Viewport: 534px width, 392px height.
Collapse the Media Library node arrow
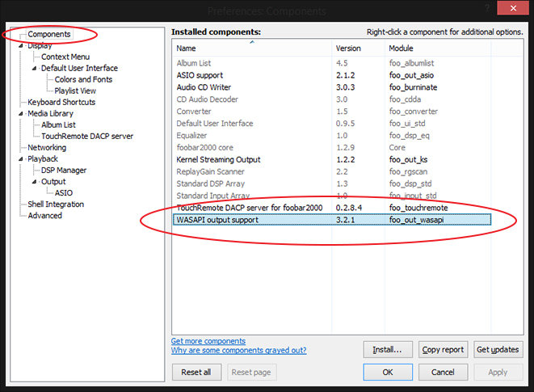pos(21,114)
